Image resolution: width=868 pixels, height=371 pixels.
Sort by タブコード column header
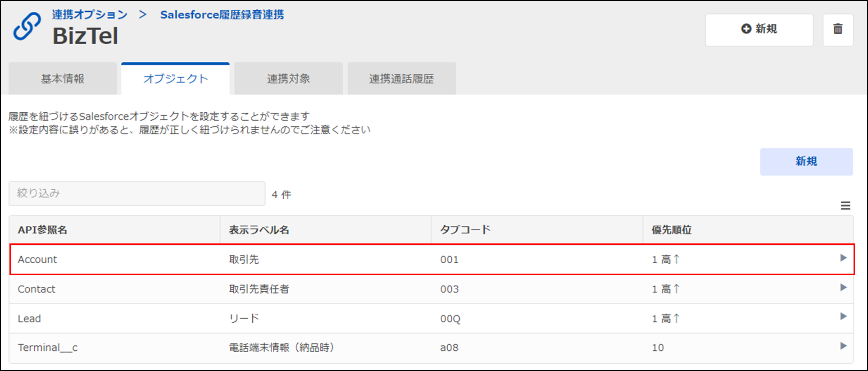(x=465, y=230)
